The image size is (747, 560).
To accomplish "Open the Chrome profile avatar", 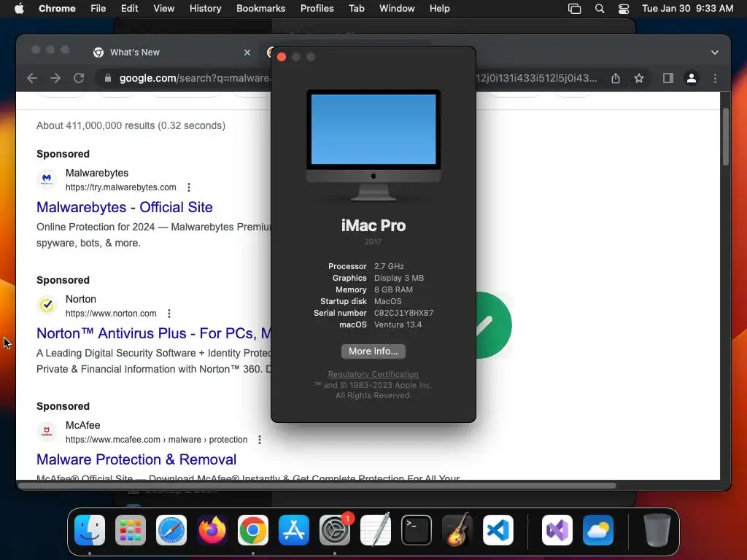I will point(692,78).
